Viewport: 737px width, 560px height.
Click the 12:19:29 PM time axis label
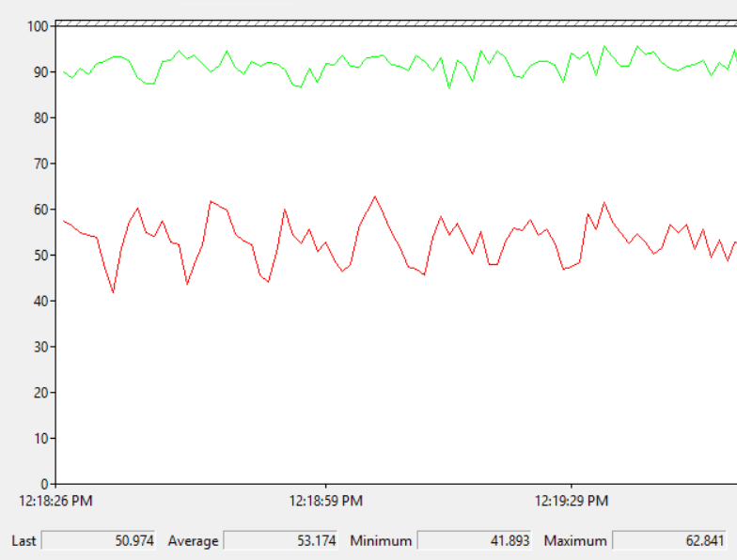571,501
